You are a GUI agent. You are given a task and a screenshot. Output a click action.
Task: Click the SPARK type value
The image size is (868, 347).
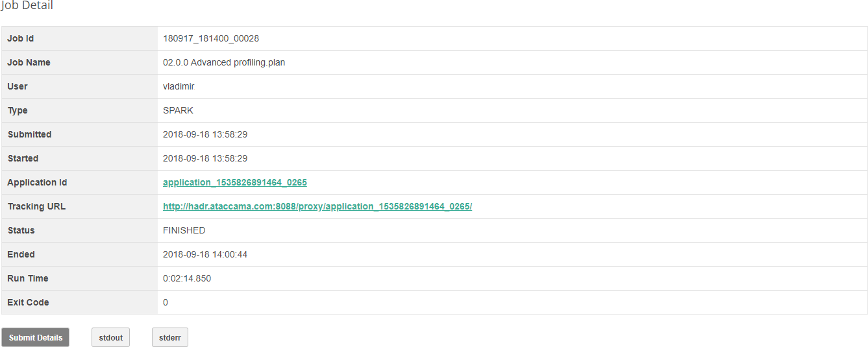[x=178, y=110]
